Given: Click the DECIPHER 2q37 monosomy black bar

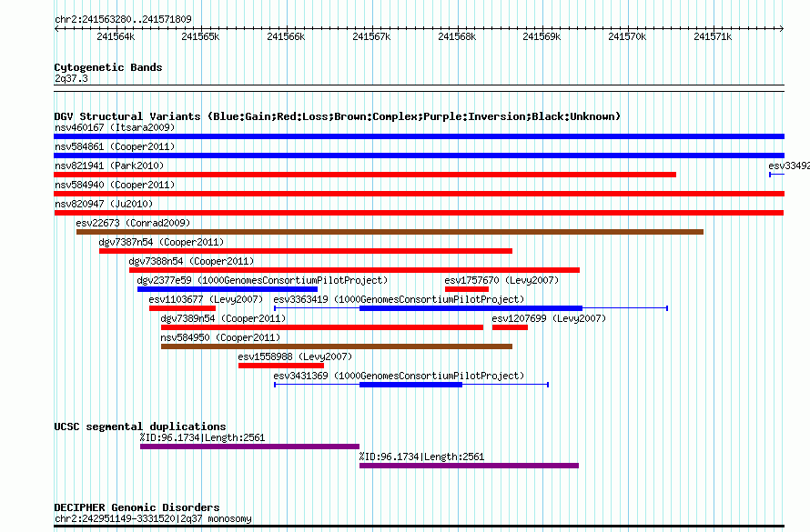Looking at the screenshot, I should (419, 527).
